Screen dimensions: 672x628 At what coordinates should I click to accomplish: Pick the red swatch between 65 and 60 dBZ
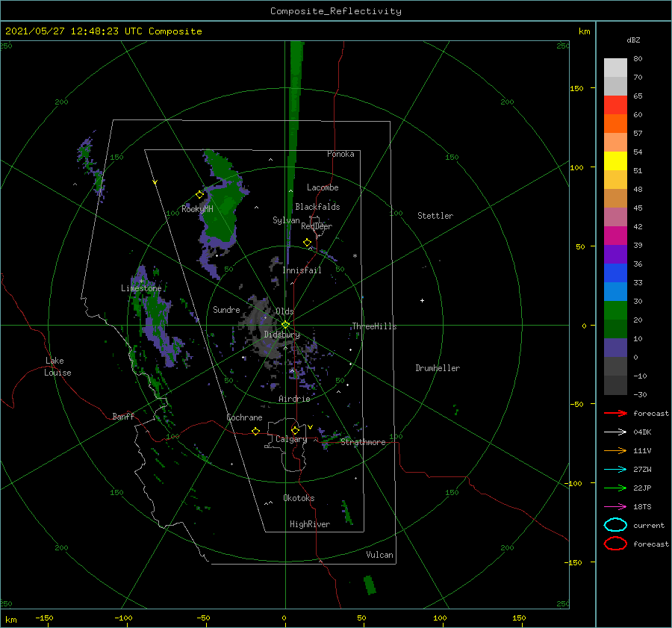(615, 105)
